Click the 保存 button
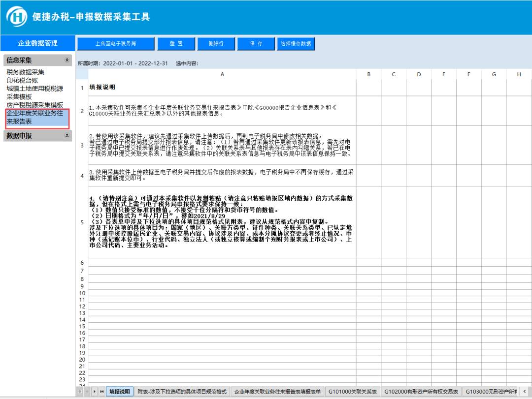This screenshot has width=532, height=399. 256,43
